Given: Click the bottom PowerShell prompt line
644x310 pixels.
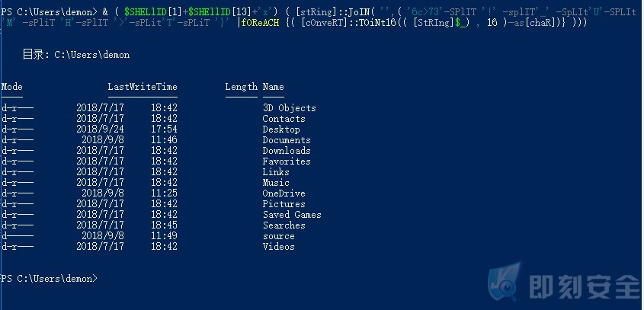Looking at the screenshot, I should [50, 278].
